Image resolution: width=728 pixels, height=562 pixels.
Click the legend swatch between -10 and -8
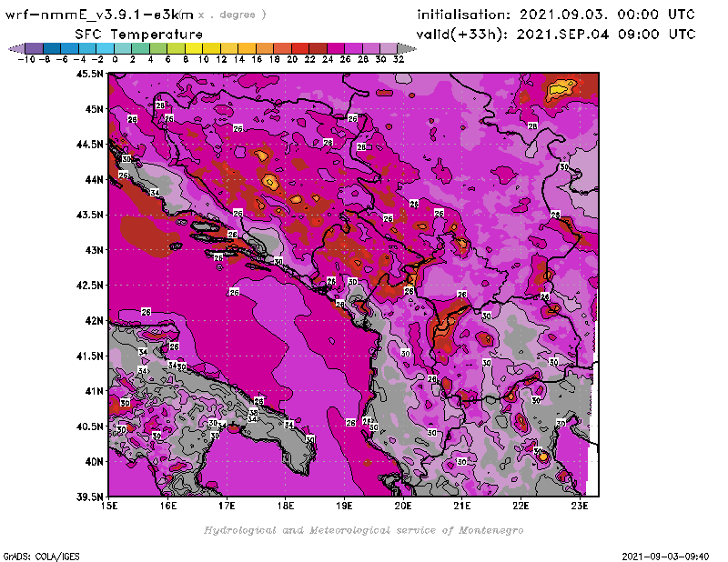coord(35,48)
